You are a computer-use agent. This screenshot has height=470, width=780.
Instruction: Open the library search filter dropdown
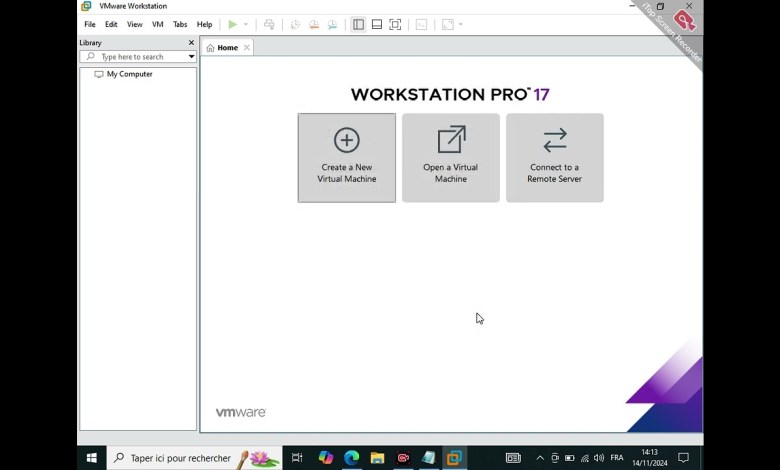tap(191, 57)
